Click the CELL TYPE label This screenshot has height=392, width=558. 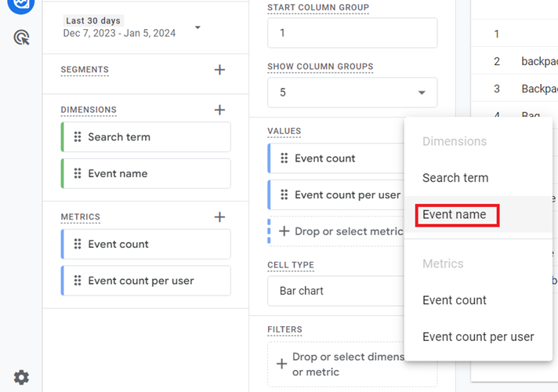click(x=291, y=265)
